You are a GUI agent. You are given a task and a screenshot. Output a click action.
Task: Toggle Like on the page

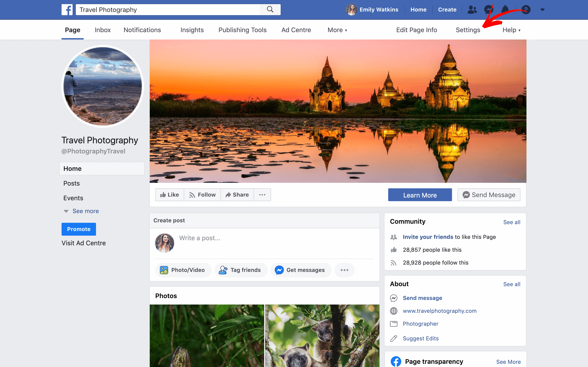click(170, 195)
